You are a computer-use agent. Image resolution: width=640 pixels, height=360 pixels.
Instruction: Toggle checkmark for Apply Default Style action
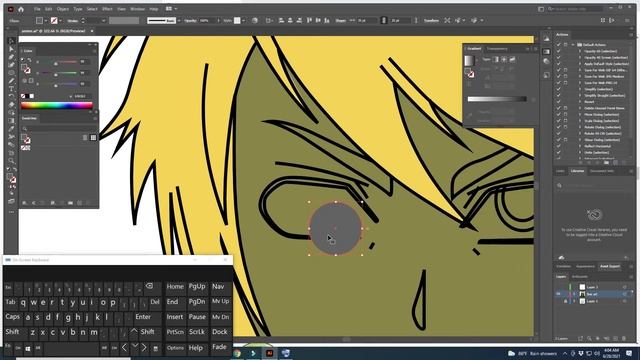point(558,64)
